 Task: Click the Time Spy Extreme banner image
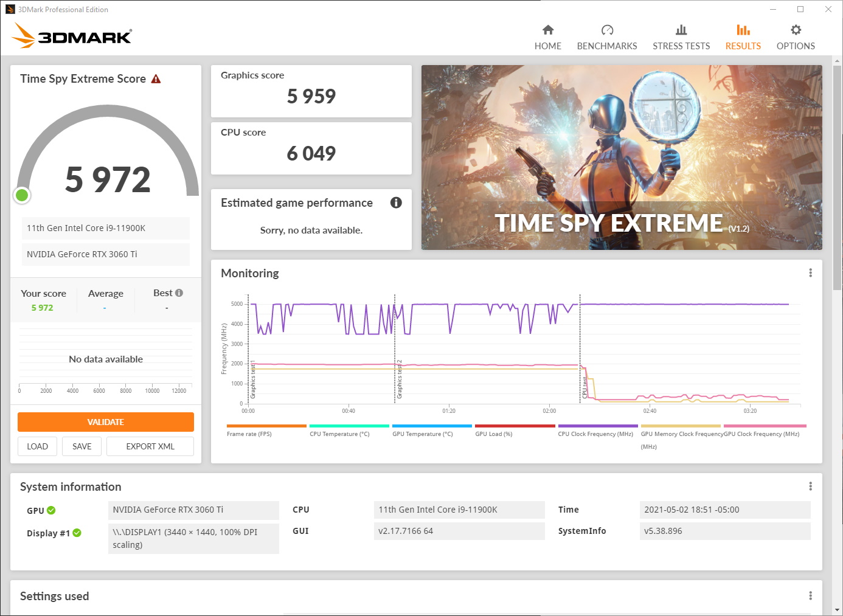622,157
